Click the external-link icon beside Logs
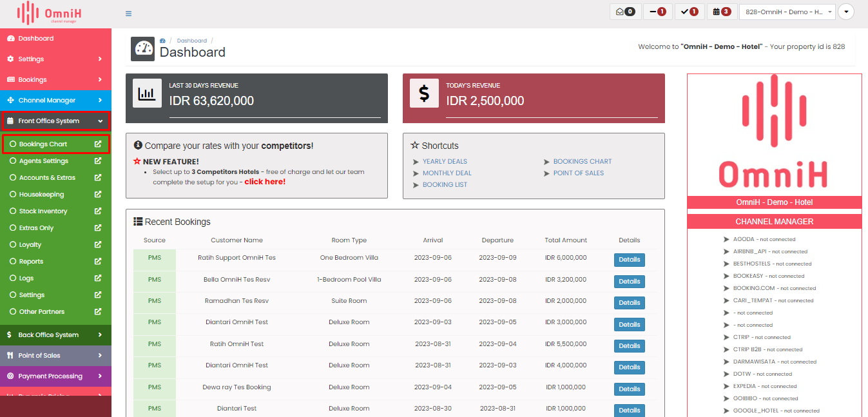868x417 pixels. 98,278
